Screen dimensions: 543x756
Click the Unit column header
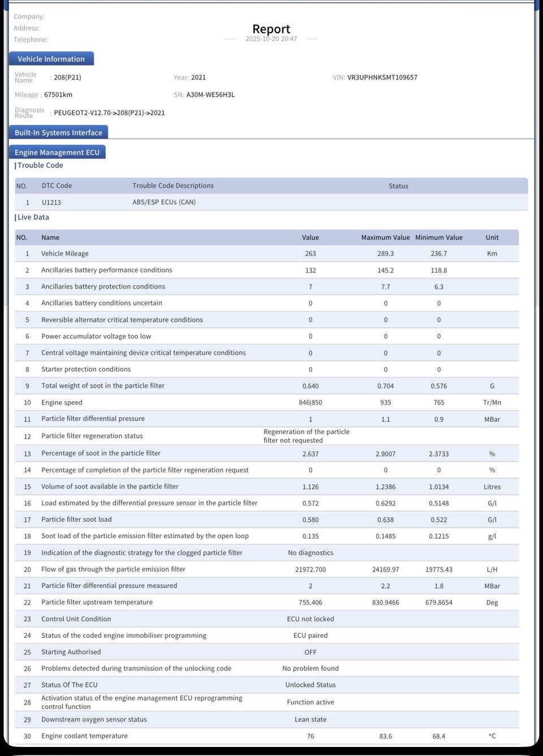492,238
